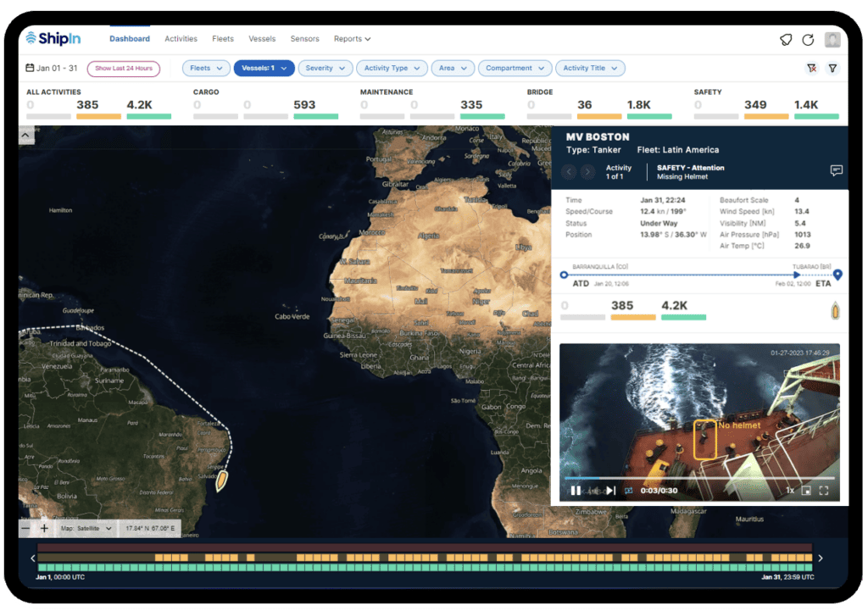Viewport: 868px width, 611px height.
Task: Clear all filters using the filter-x icon
Action: [811, 68]
